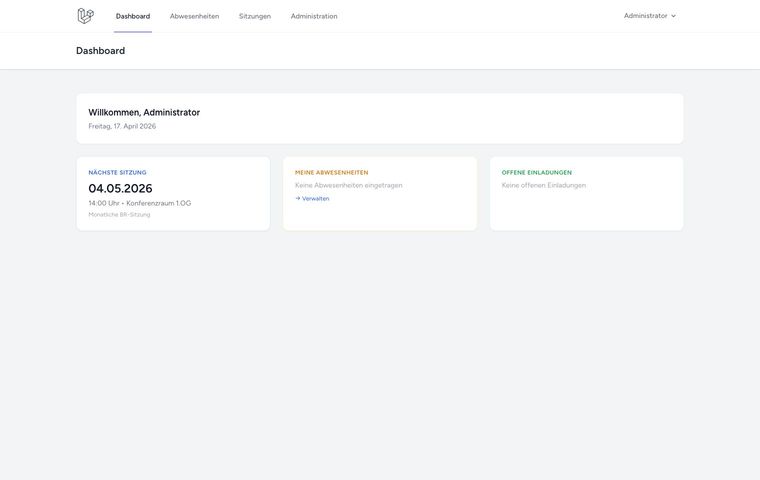Go to Abwesenheiten in navigation
Viewport: 760px width, 480px height.
point(194,16)
